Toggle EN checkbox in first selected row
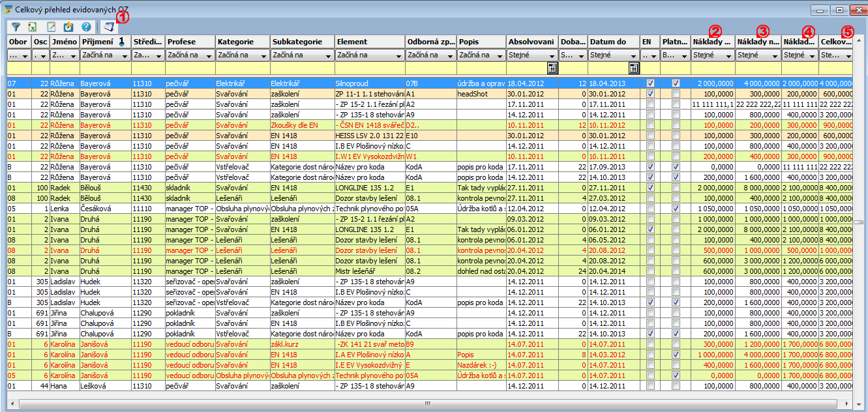 [x=650, y=83]
